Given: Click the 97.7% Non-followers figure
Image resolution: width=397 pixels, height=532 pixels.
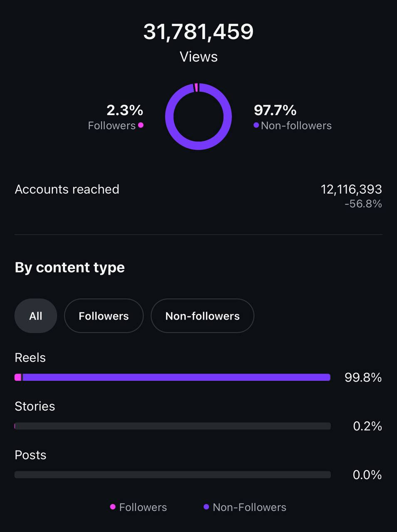Looking at the screenshot, I should tap(275, 110).
